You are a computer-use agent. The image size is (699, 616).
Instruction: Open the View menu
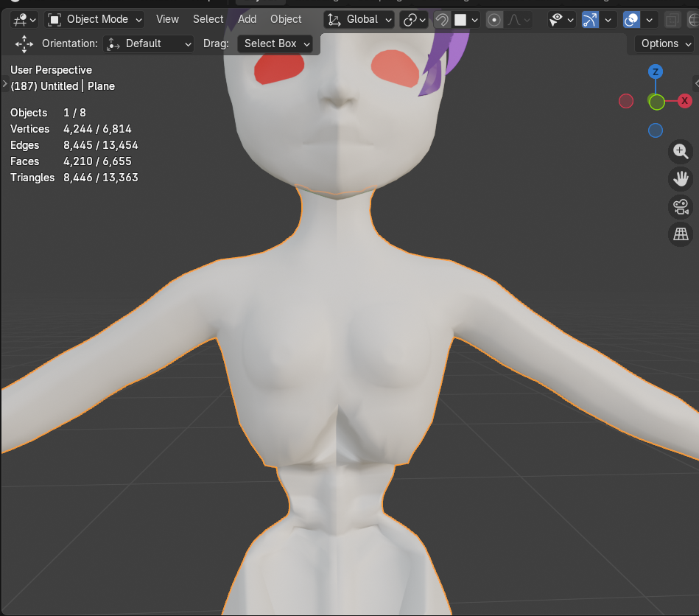[x=167, y=19]
